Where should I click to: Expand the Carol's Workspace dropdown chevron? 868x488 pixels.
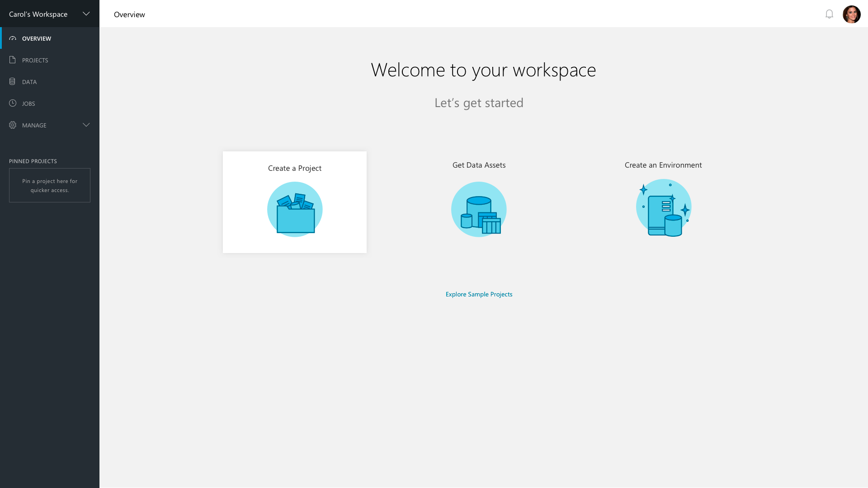[x=86, y=14]
